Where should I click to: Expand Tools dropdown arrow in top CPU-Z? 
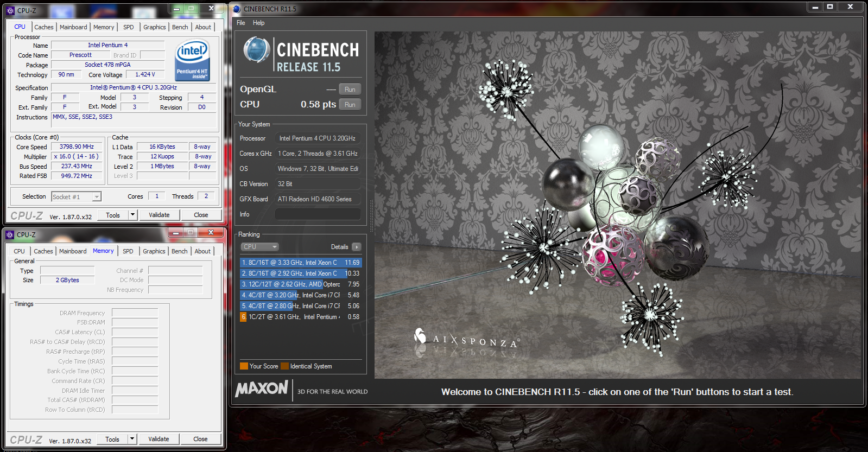coord(132,215)
